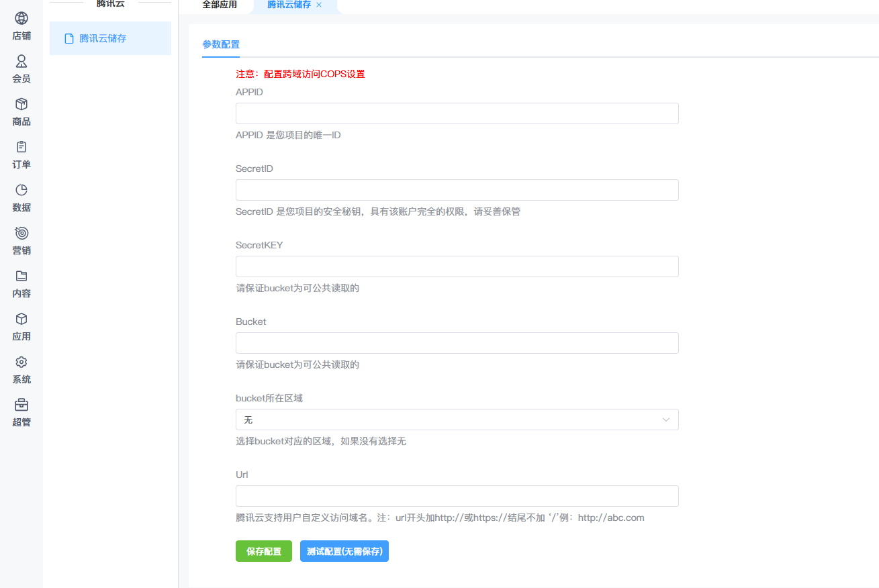The image size is (879, 588).
Task: Open the 超管 toolbox icon in sidebar
Action: coord(21,405)
